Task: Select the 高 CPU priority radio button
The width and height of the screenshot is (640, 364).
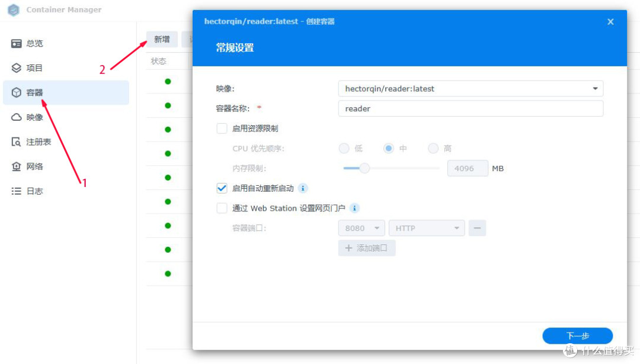Action: click(x=433, y=148)
